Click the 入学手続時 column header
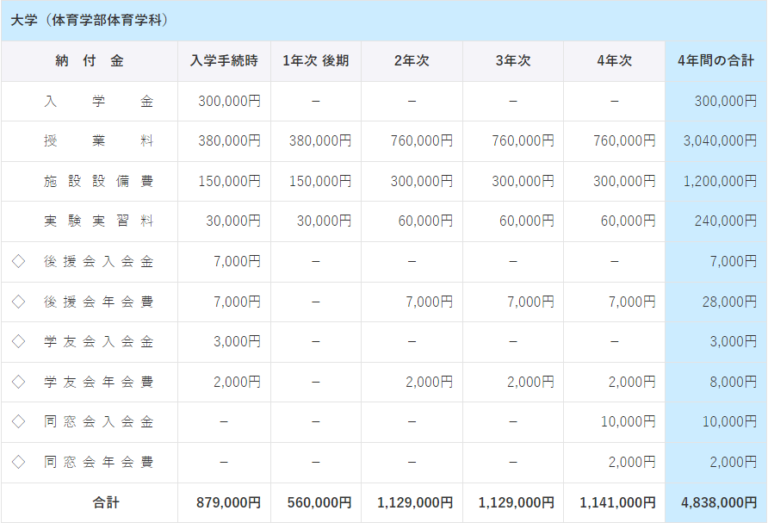This screenshot has height=523, width=768. [x=224, y=61]
